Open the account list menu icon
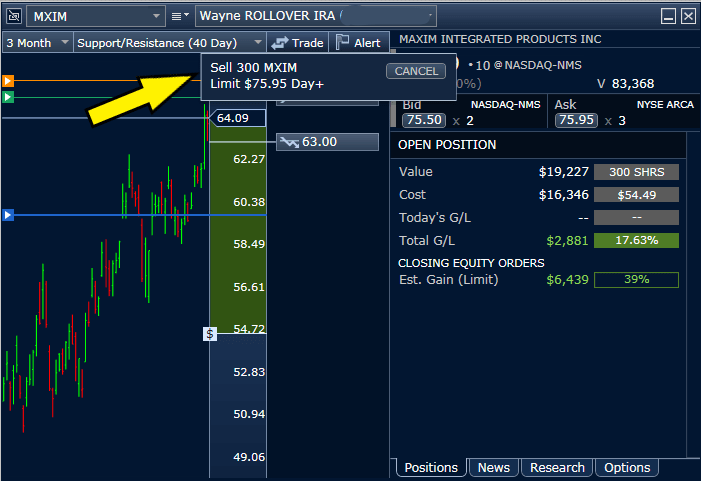Image resolution: width=701 pixels, height=481 pixels. (x=180, y=16)
